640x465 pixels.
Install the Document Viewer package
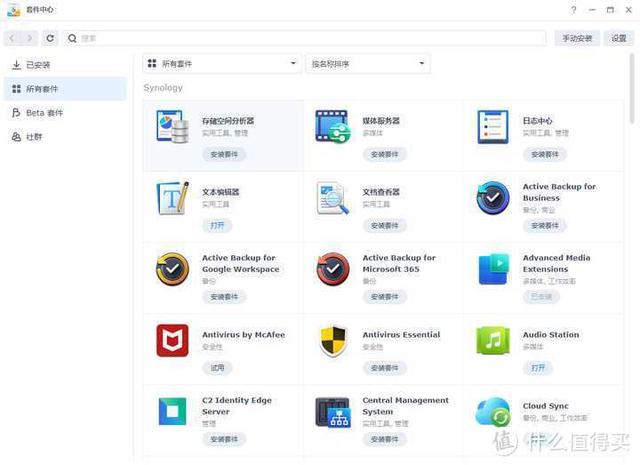coord(384,225)
